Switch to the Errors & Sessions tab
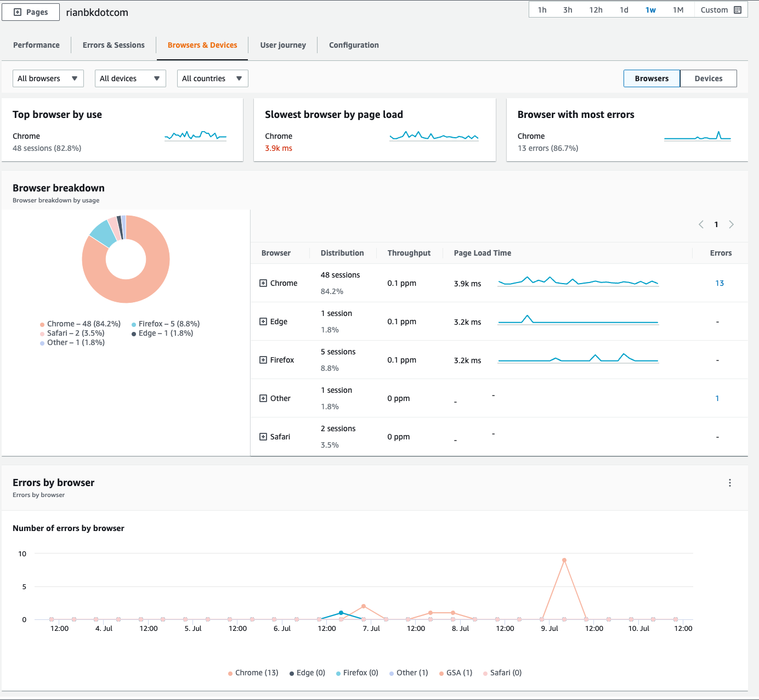Image resolution: width=759 pixels, height=700 pixels. click(114, 45)
